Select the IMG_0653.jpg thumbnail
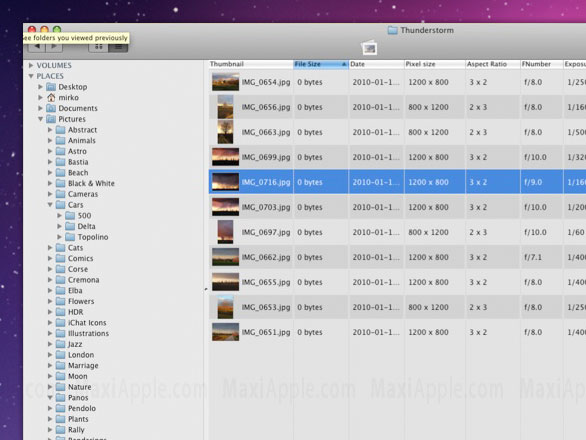Screen dimensions: 586x440 (x=225, y=307)
